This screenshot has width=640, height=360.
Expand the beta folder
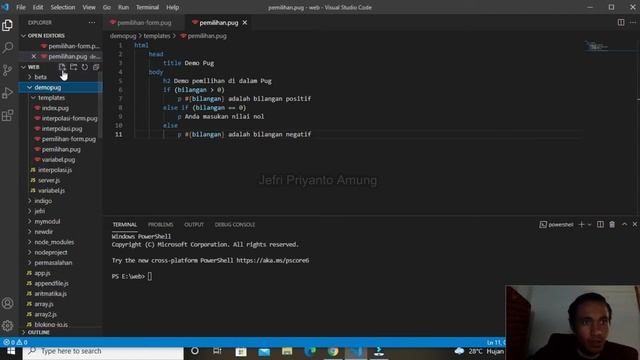[40, 77]
